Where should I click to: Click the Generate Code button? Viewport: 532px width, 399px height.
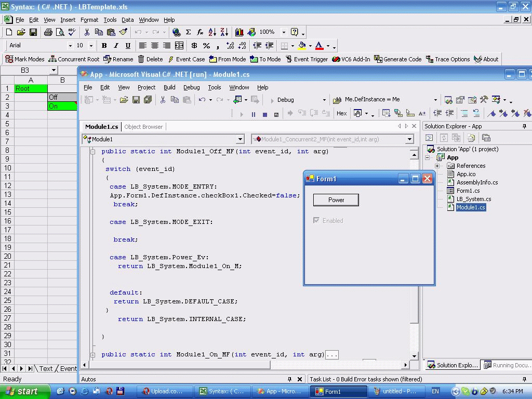click(x=397, y=59)
